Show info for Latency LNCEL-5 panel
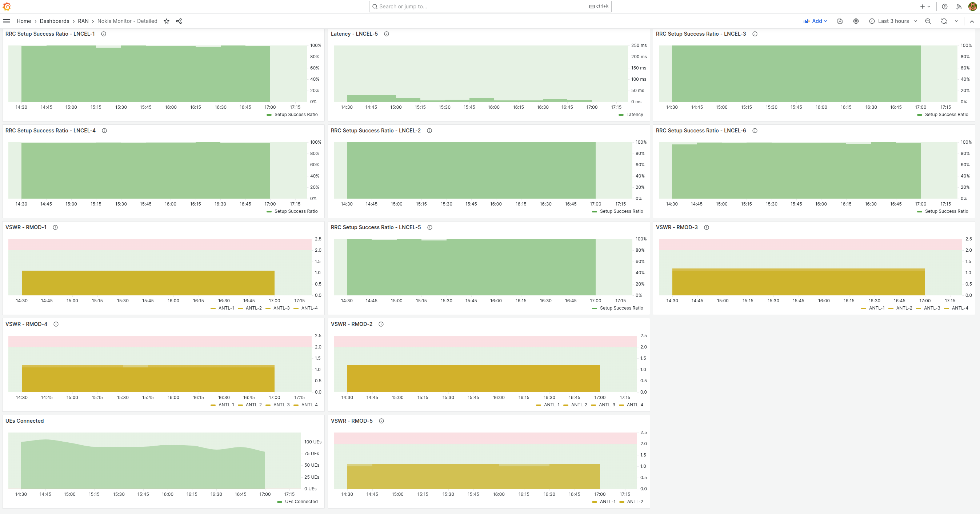Screen dimensions: 980x514 click(x=387, y=34)
